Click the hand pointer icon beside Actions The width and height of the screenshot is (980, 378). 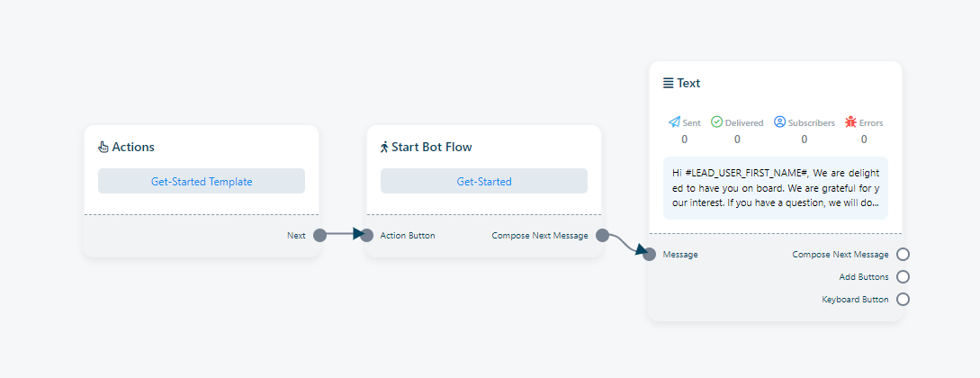pos(103,147)
